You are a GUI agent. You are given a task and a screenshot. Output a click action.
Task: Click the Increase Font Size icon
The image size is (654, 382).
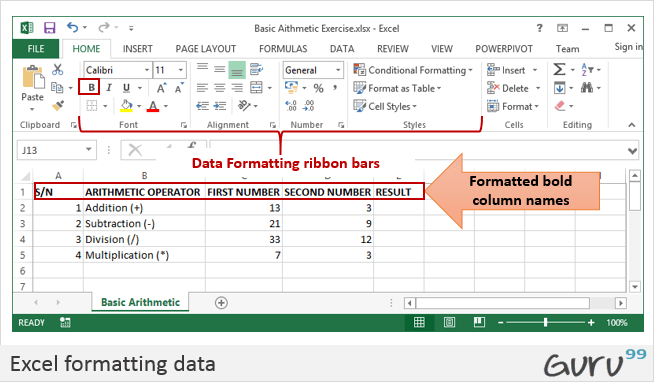click(161, 88)
